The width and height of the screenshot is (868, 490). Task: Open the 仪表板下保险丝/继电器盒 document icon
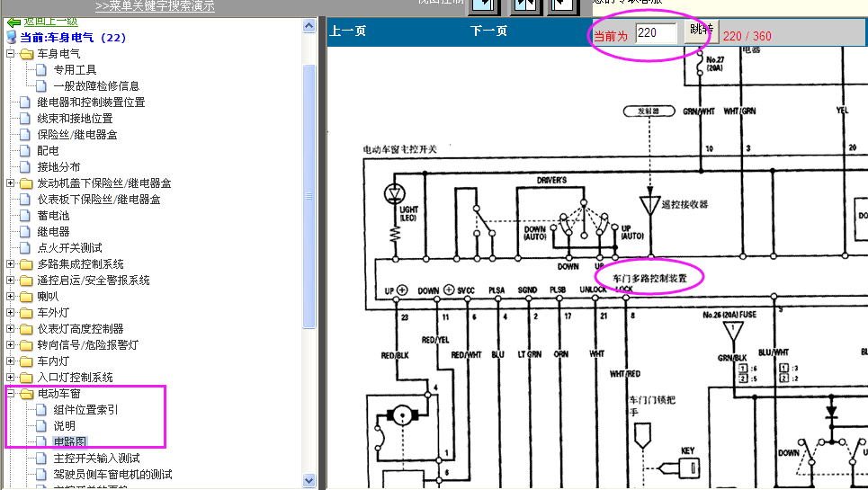click(x=25, y=199)
